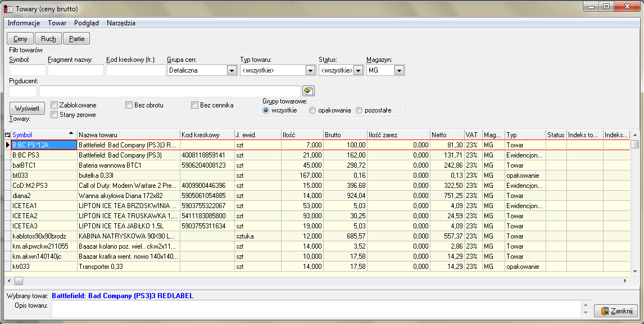This screenshot has width=644, height=324.
Task: Click the short Producent code field
Action: (23, 91)
